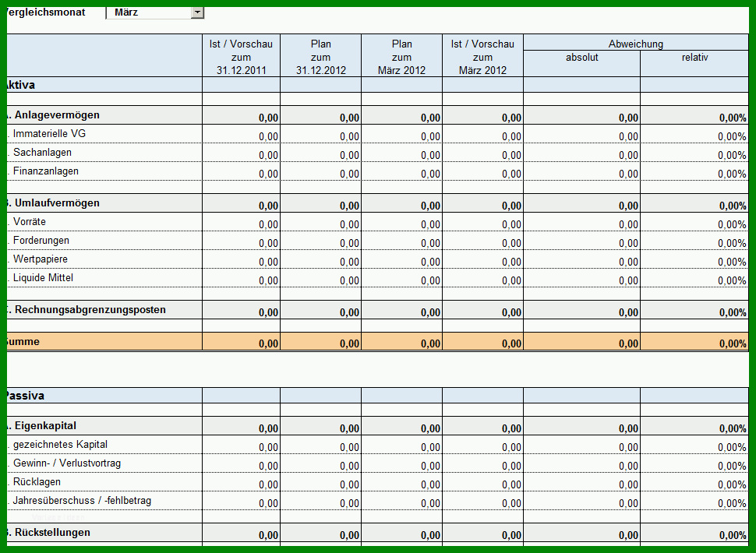Select the 'Jahresüberschuss / -fehlbetrag' row label
This screenshot has width=756, height=553.
click(82, 501)
